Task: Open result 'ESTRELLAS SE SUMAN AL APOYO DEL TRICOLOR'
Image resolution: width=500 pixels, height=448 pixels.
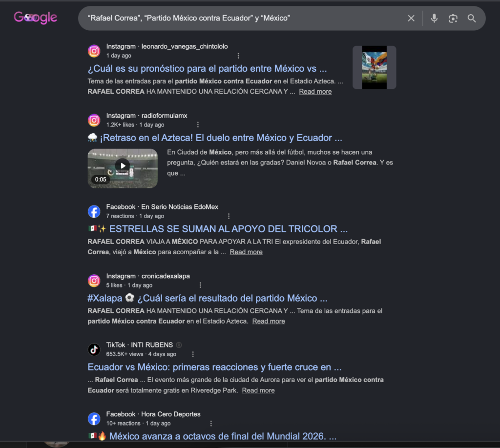Action: (217, 229)
